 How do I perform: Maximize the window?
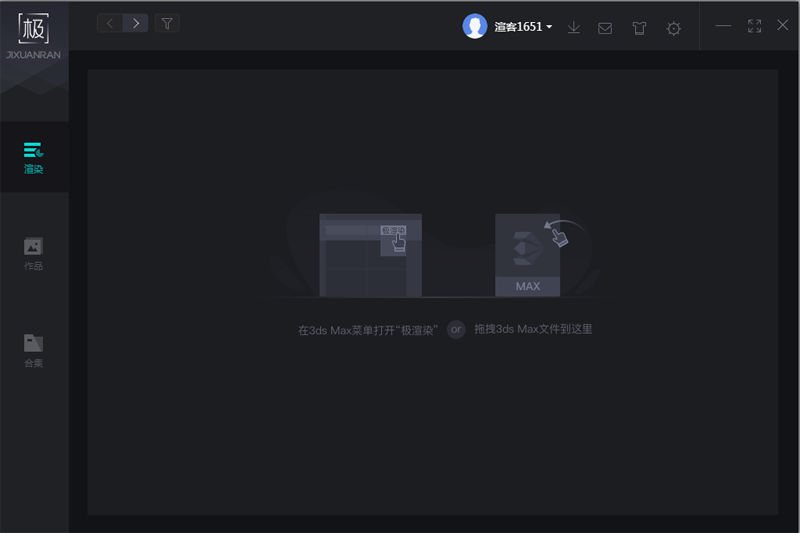754,26
